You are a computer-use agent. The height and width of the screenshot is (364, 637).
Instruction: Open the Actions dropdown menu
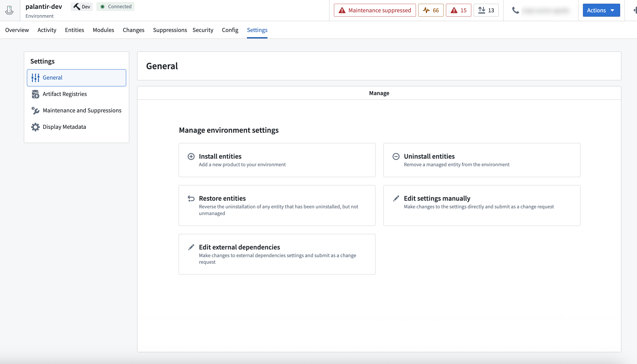point(601,10)
